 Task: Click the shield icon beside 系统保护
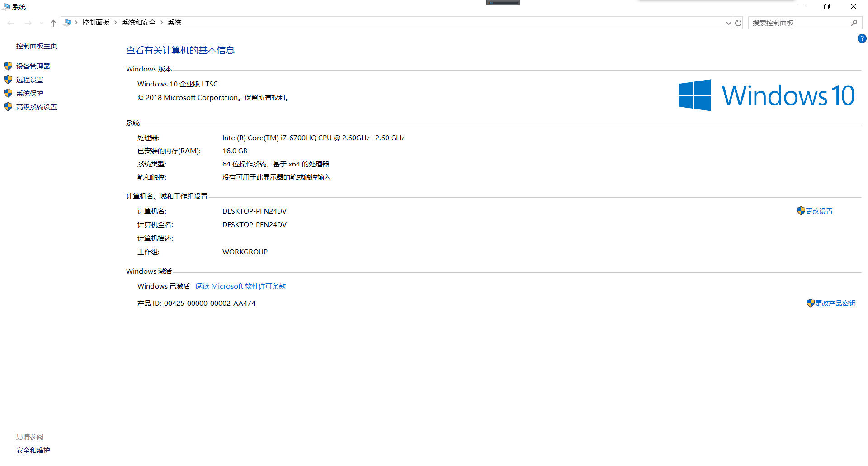8,93
